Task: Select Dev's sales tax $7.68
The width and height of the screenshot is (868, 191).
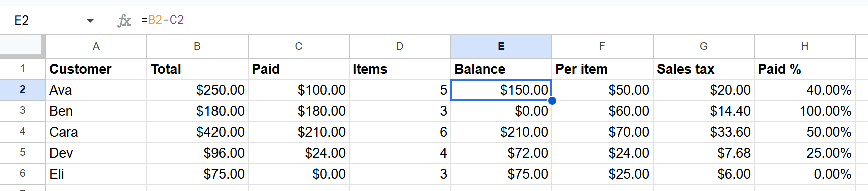Action: click(704, 153)
